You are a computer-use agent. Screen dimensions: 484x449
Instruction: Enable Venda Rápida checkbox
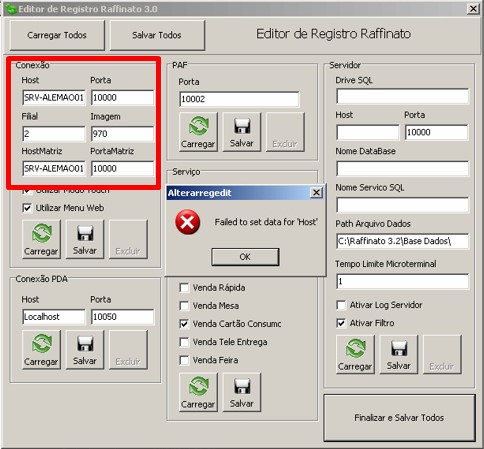184,288
